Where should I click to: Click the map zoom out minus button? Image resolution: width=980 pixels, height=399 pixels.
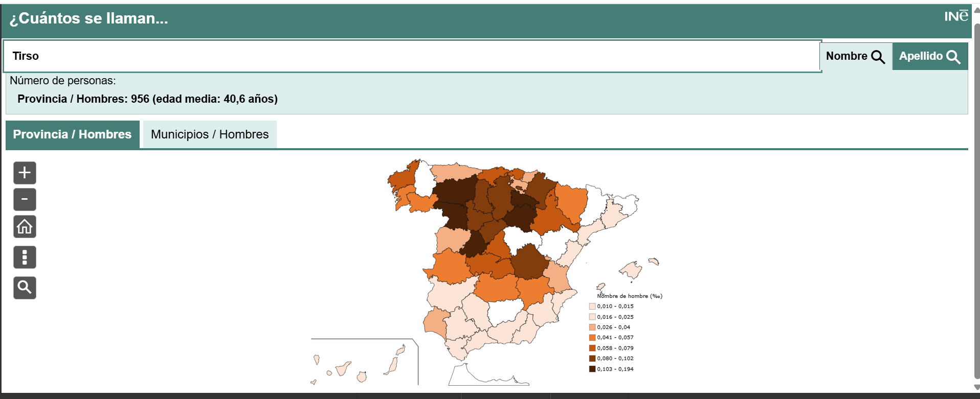tap(25, 199)
